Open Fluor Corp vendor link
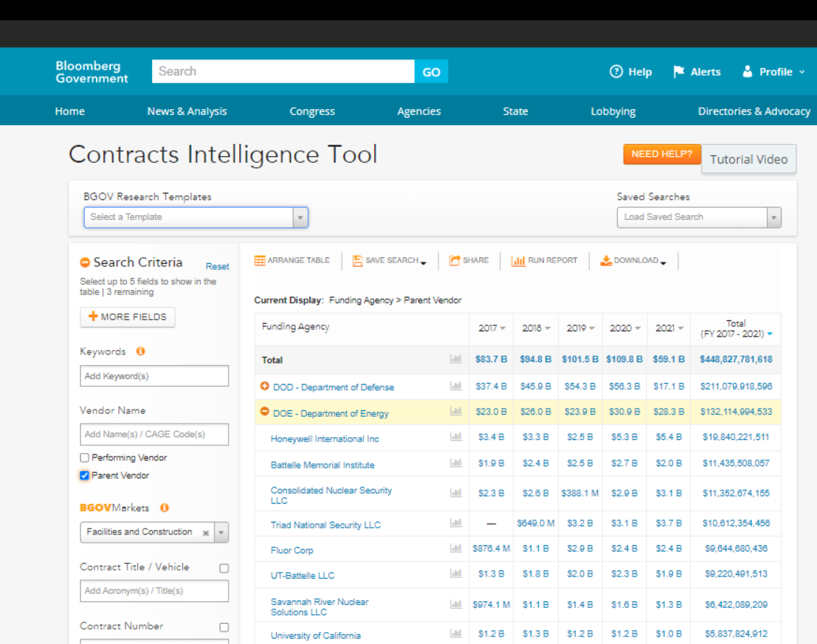 pos(292,550)
